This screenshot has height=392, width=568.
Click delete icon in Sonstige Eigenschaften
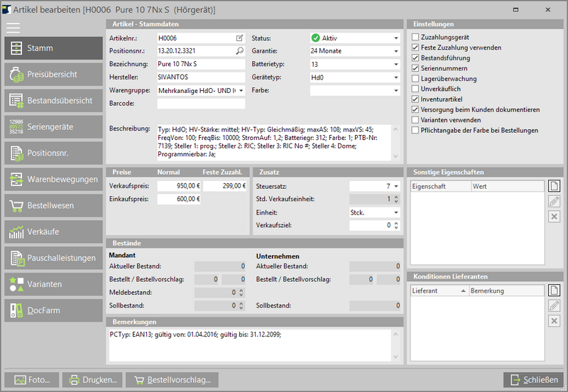pos(555,216)
